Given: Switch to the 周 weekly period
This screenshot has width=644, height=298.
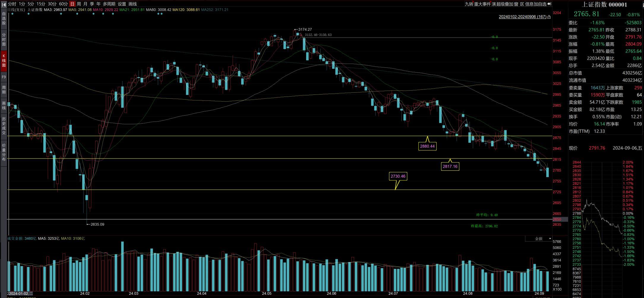Looking at the screenshot, I should 79,4.
